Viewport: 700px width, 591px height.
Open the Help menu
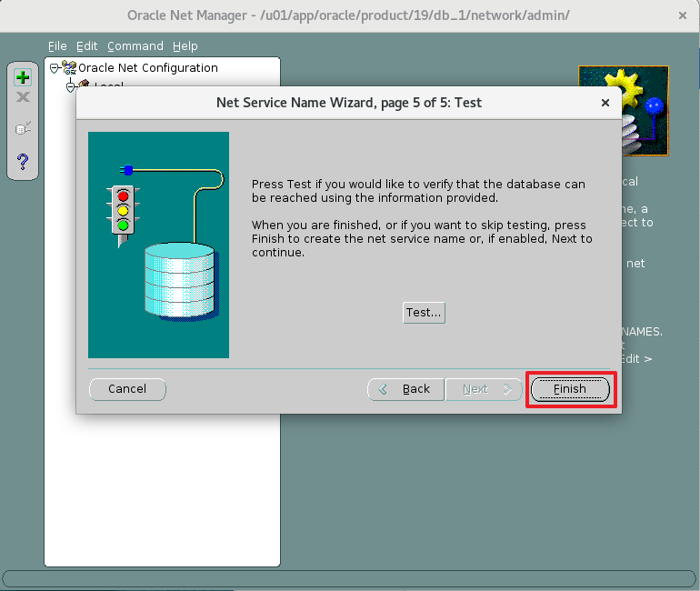point(185,46)
